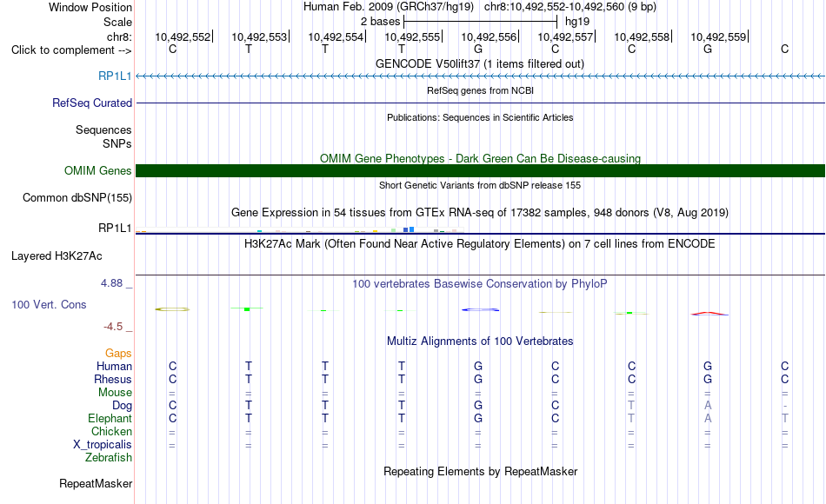Click the Gaps row label

pos(118,353)
